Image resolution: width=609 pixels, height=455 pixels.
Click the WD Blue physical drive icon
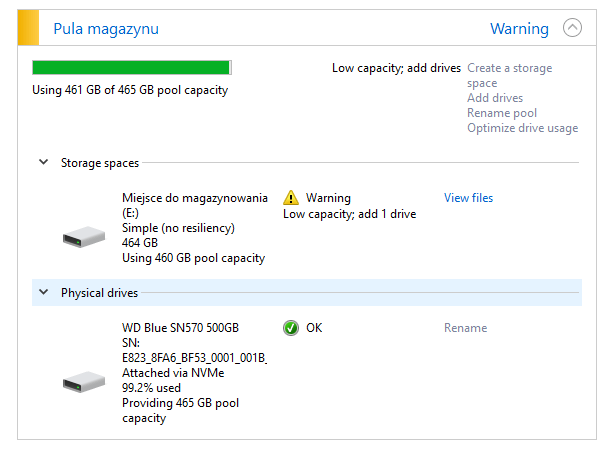pos(84,382)
